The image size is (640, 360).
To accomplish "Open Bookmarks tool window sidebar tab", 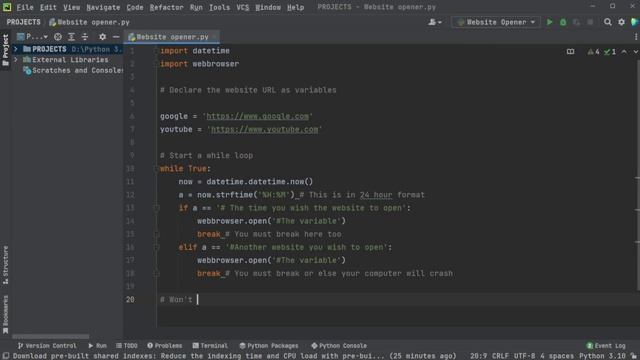I will (5, 314).
